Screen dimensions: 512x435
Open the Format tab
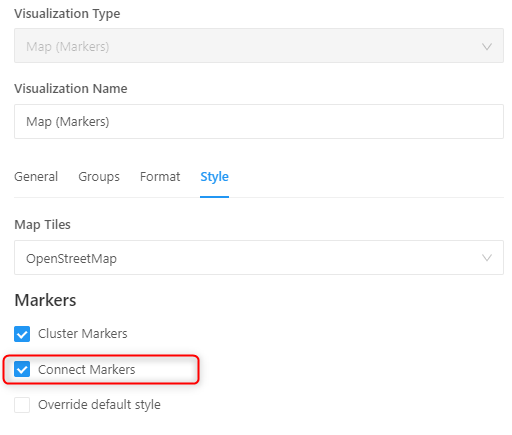click(160, 176)
